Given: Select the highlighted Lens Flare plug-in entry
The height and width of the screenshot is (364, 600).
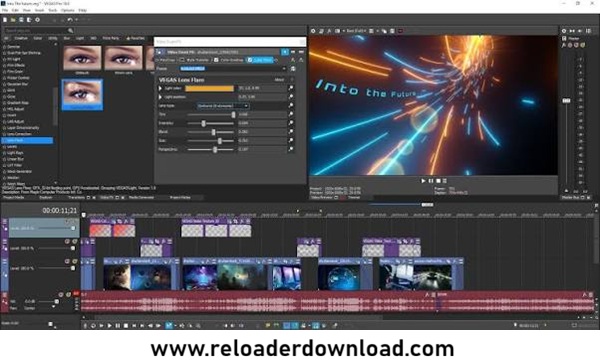Looking at the screenshot, I should tap(28, 140).
